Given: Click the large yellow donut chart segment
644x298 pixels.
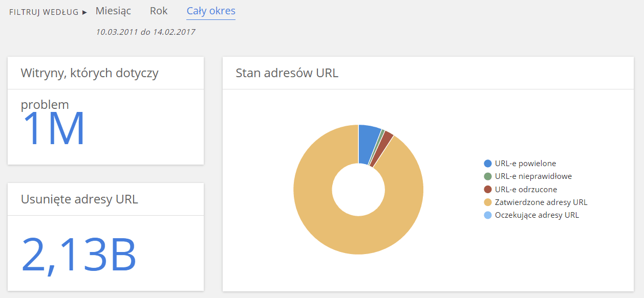Looking at the screenshot, I should click(328, 215).
